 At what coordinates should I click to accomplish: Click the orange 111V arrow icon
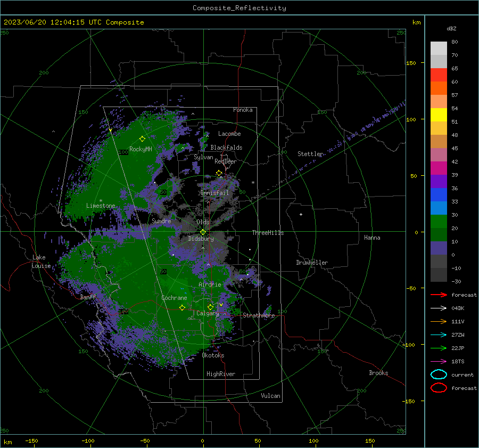(439, 321)
